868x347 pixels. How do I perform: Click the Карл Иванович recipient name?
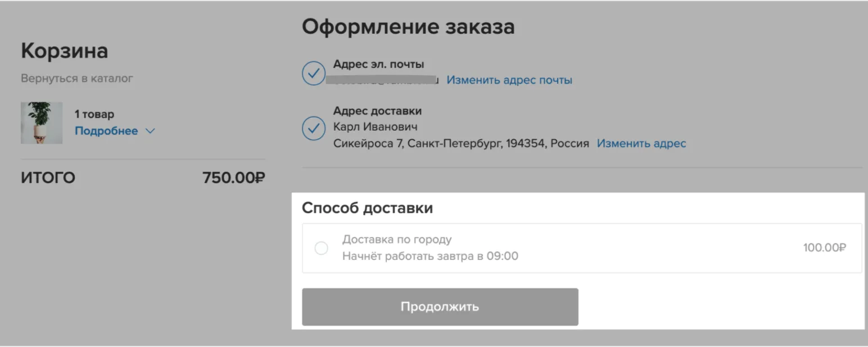(x=376, y=127)
